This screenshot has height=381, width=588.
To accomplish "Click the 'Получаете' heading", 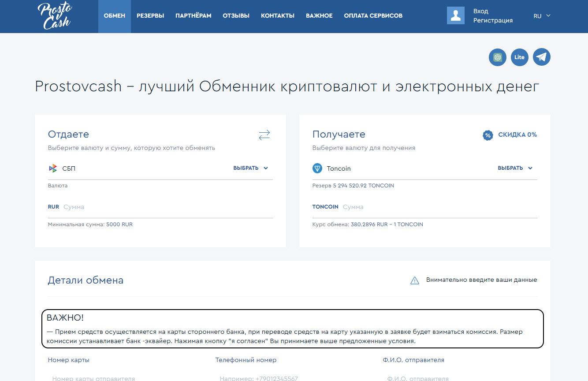I will (339, 134).
